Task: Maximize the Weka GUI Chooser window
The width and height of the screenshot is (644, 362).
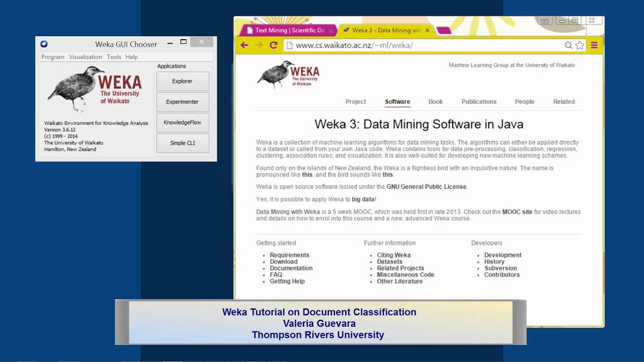Action: [184, 42]
